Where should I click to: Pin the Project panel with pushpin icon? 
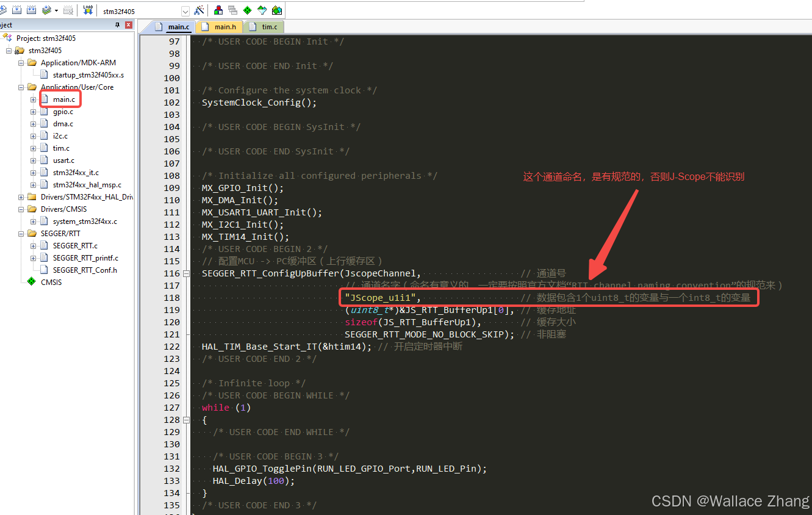coord(118,25)
